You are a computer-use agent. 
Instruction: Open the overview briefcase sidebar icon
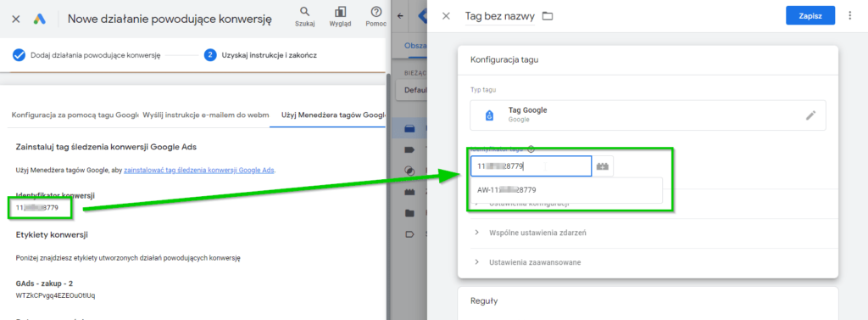click(409, 129)
